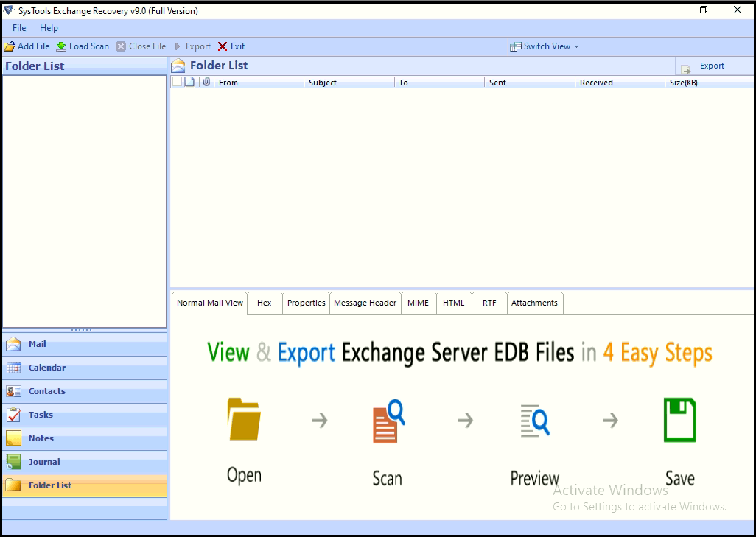Click the Load Scan toolbar button

83,46
